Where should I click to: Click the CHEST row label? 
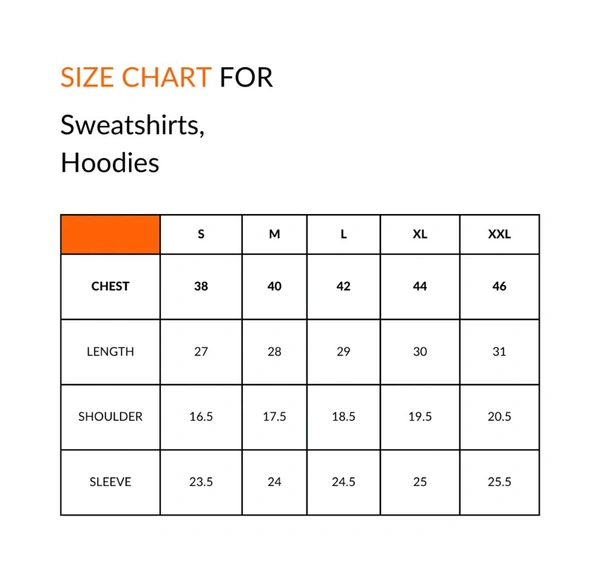tap(110, 286)
